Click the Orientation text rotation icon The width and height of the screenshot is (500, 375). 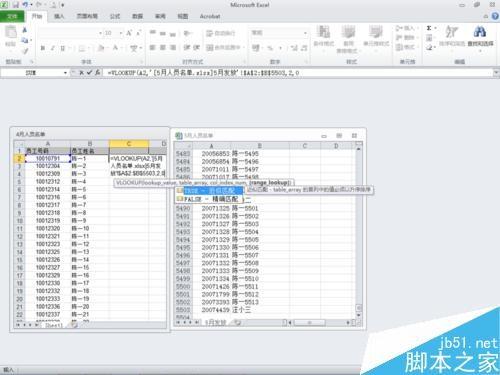click(x=188, y=33)
